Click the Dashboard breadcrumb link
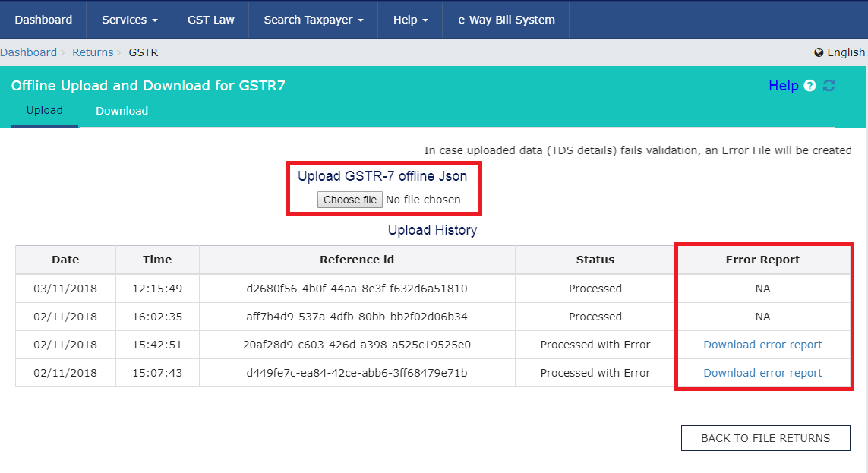Screen dimensions: 868x473 (28, 52)
